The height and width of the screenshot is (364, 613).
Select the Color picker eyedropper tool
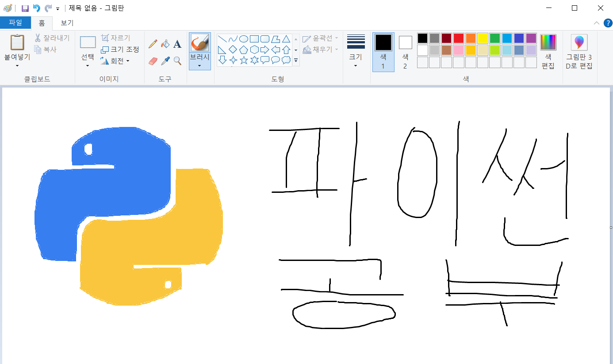click(x=165, y=61)
